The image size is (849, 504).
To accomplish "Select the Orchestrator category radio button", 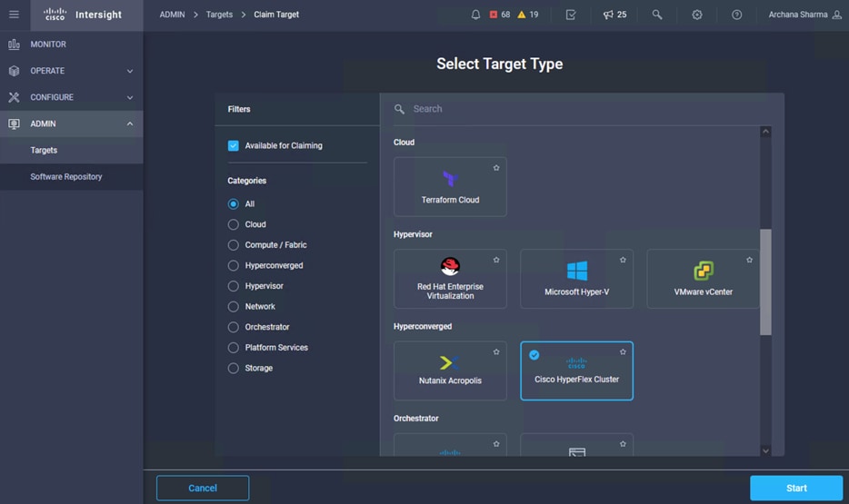I will coord(233,327).
